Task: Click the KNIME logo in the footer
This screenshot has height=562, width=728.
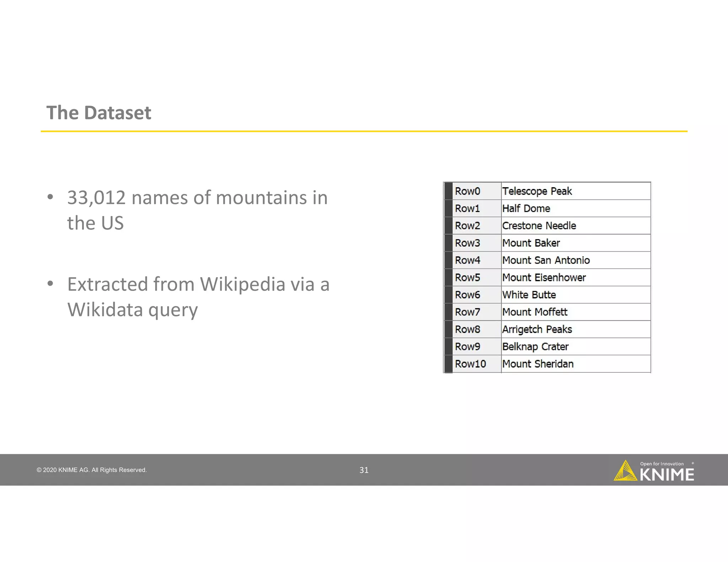Action: pyautogui.click(x=654, y=471)
